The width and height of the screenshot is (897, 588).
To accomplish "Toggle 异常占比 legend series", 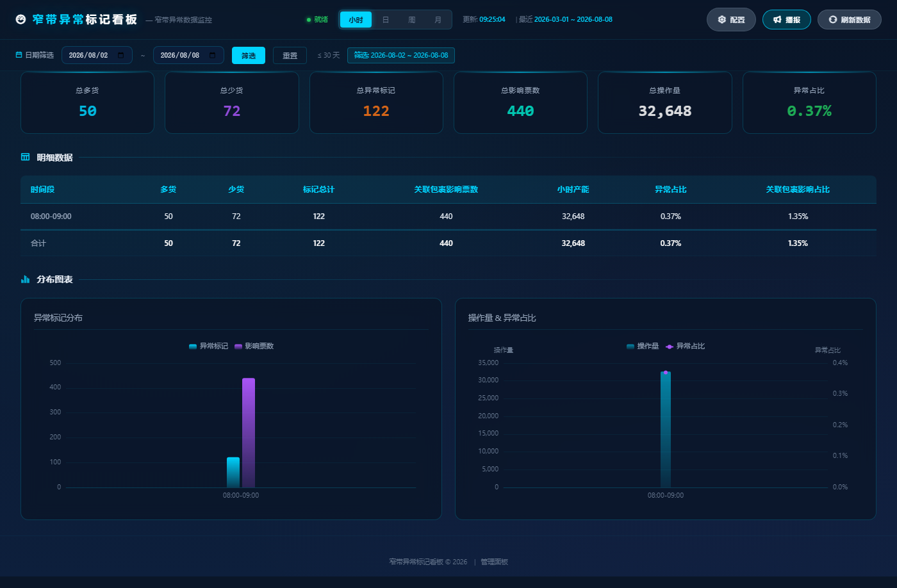I will (x=685, y=346).
